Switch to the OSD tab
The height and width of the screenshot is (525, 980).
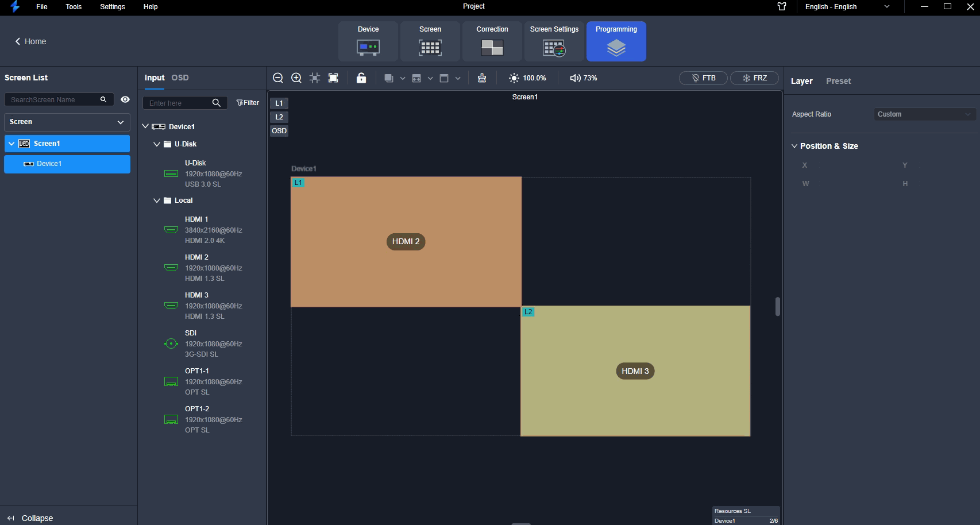[x=180, y=78]
